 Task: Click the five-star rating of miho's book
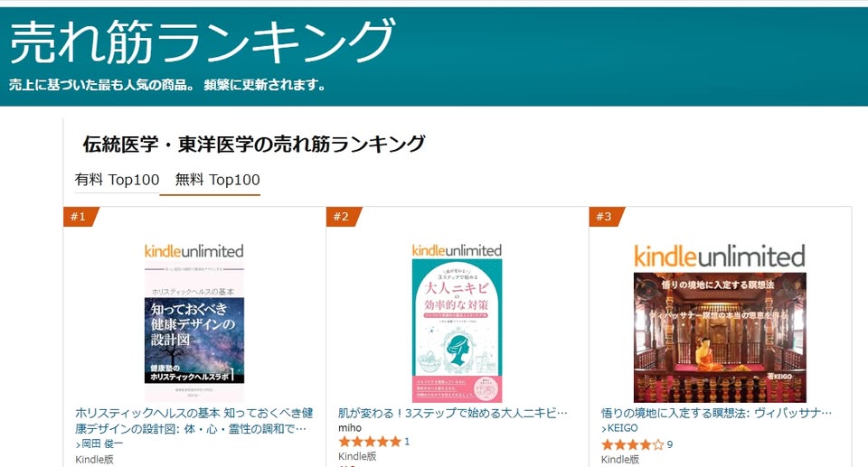370,442
